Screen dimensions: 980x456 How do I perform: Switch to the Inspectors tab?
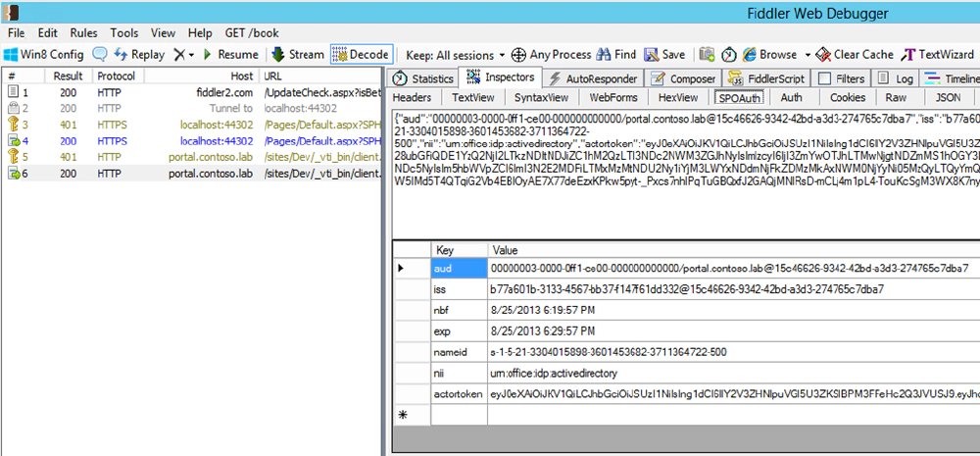pyautogui.click(x=501, y=77)
